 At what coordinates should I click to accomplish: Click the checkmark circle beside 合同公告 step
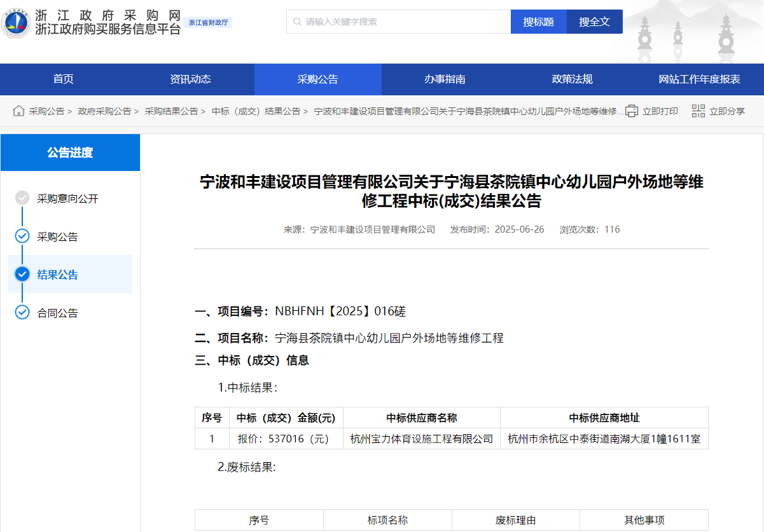(22, 313)
